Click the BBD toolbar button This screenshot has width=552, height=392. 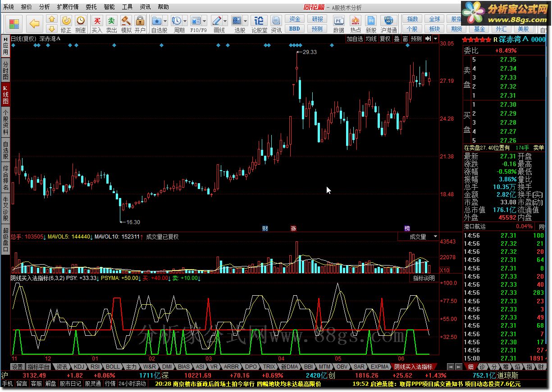pos(295,29)
